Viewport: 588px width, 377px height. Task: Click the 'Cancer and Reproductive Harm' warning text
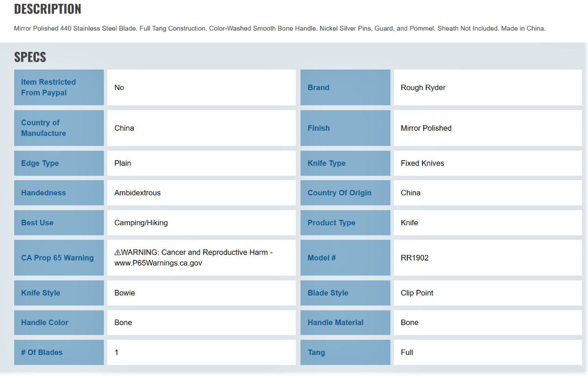click(x=215, y=253)
